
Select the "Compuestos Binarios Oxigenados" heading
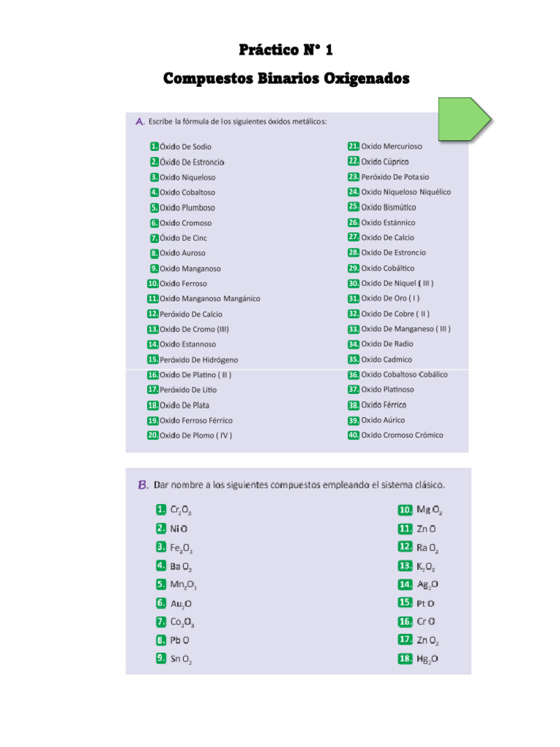pos(286,78)
